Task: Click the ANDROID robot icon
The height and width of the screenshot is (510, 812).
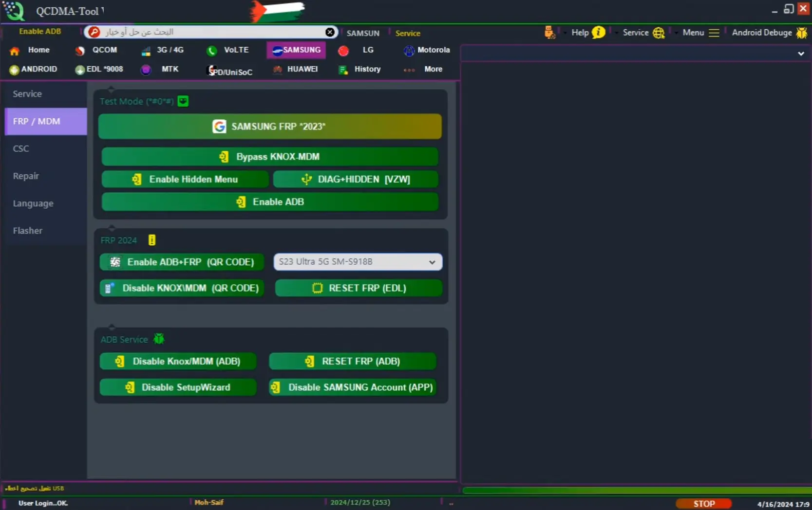Action: coord(14,70)
